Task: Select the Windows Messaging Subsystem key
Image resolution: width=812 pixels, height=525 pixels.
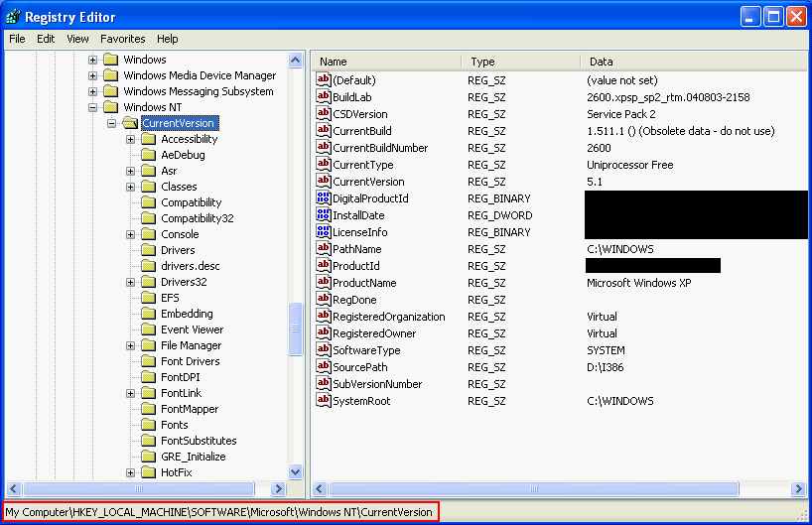Action: [199, 91]
